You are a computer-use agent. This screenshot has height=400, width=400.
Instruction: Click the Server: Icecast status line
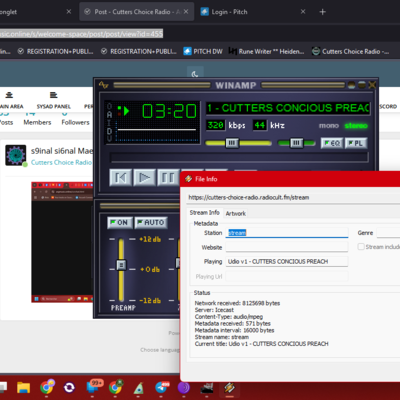[x=214, y=310]
